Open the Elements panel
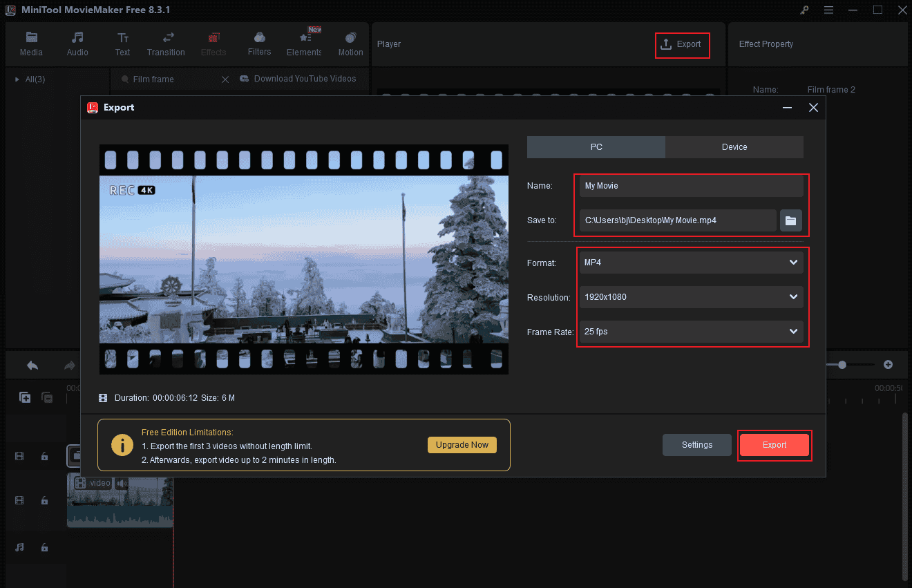Screen dimensions: 912x588 point(304,43)
